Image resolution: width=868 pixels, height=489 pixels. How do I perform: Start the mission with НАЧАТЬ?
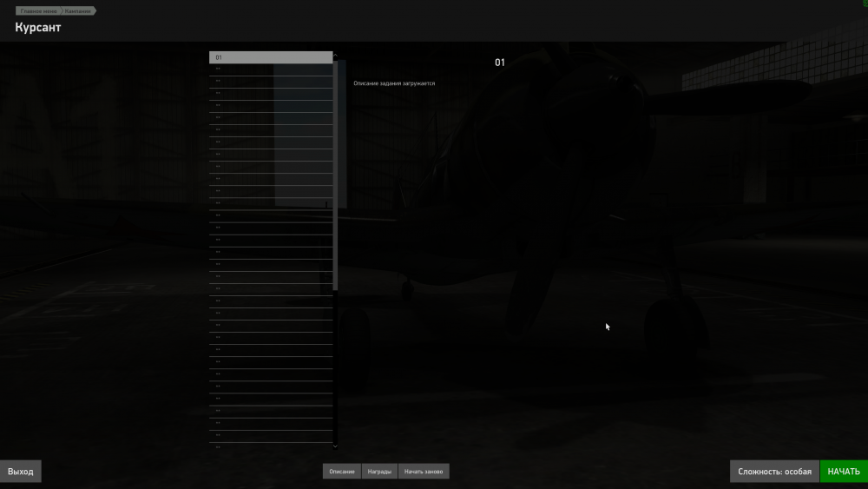pos(844,472)
